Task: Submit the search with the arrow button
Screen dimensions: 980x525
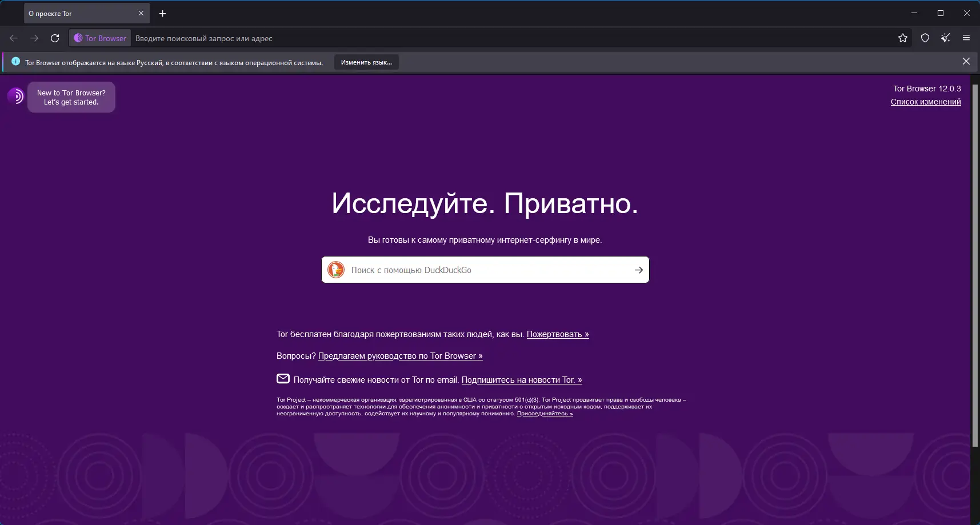Action: pos(639,270)
